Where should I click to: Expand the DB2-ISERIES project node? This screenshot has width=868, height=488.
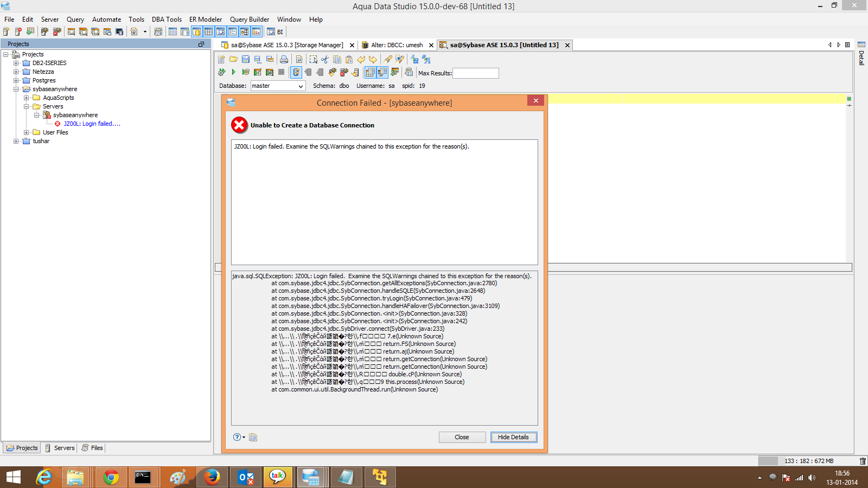point(16,63)
